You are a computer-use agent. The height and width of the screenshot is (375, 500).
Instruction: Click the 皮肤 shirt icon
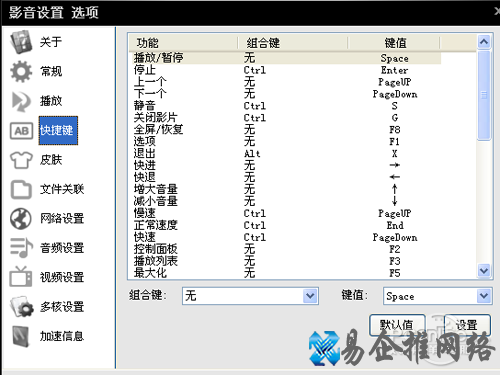pyautogui.click(x=21, y=160)
